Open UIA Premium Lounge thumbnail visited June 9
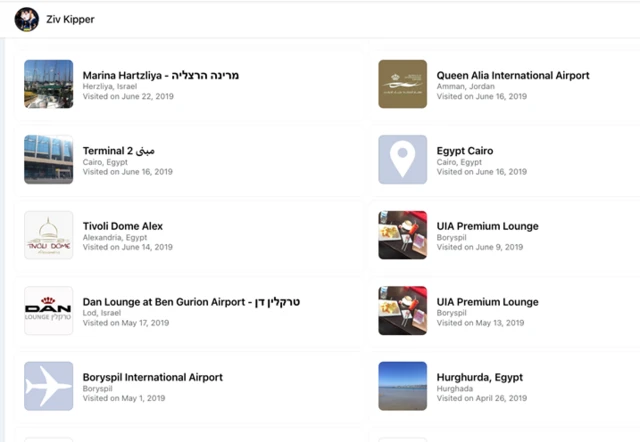640x442 pixels. click(x=402, y=235)
